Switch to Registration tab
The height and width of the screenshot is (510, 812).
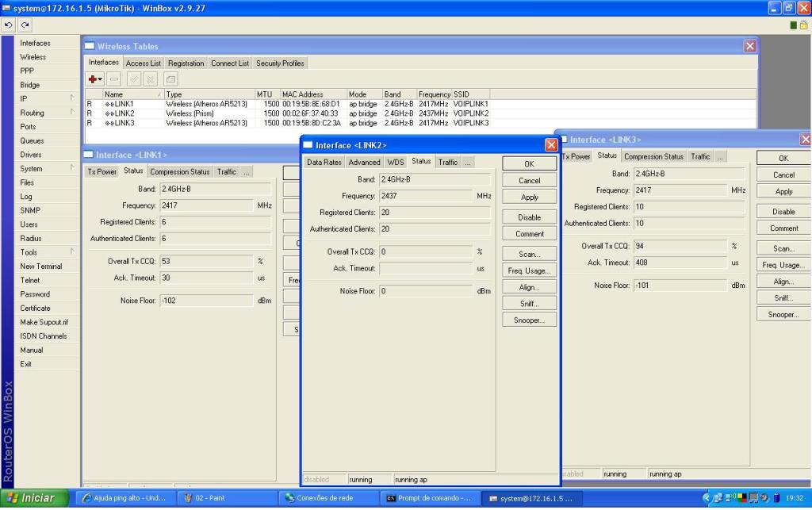186,63
